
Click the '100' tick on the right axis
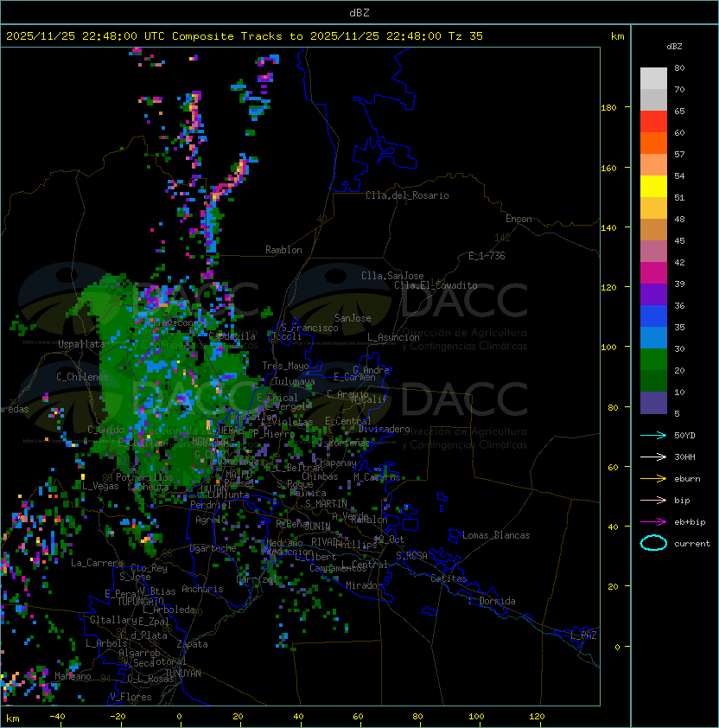click(x=608, y=348)
